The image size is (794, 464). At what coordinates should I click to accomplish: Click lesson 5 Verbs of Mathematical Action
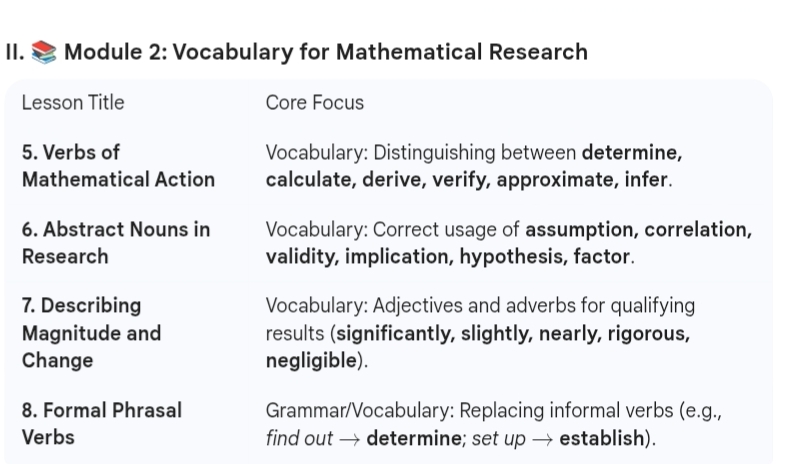(118, 166)
